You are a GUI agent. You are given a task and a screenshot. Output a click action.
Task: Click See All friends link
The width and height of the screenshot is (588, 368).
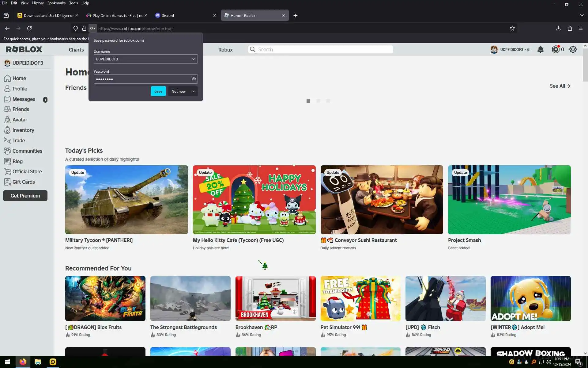560,86
